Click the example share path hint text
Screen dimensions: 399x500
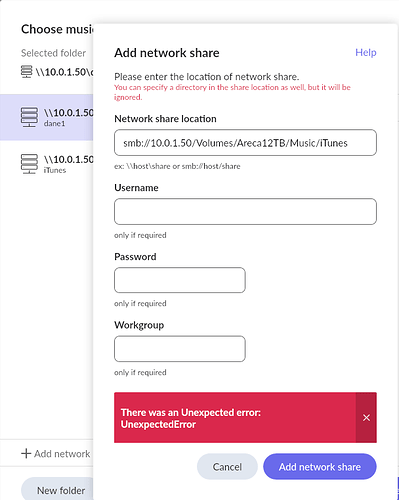pos(177,166)
